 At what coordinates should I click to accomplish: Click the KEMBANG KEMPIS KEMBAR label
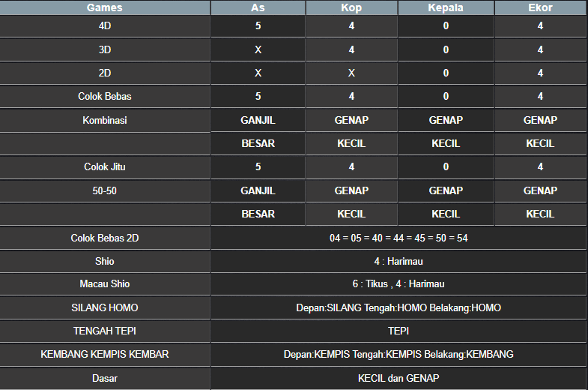105,354
